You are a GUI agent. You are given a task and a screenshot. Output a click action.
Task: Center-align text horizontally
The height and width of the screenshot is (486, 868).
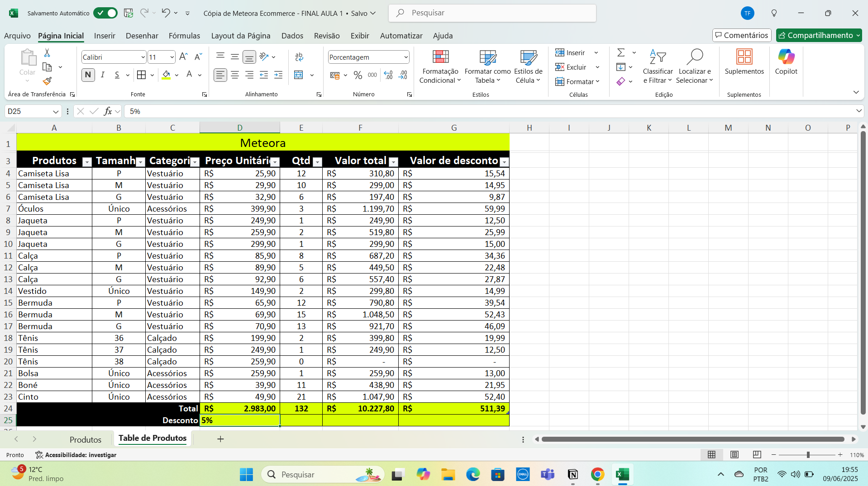point(235,75)
